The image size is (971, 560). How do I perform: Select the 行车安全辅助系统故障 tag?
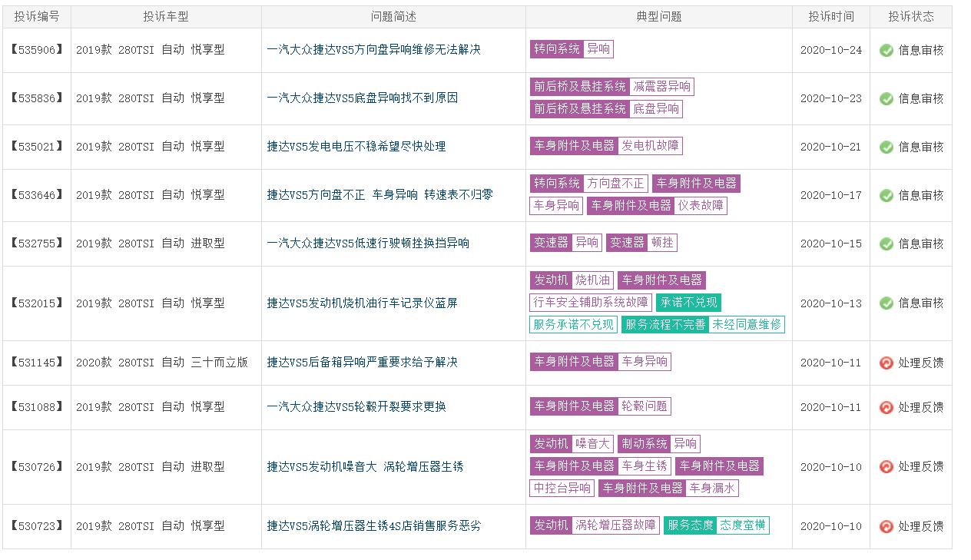(591, 303)
